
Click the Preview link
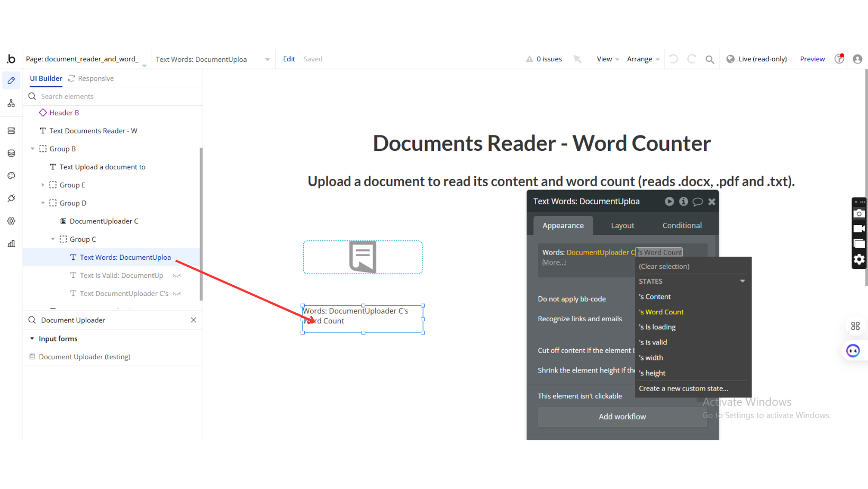click(812, 59)
